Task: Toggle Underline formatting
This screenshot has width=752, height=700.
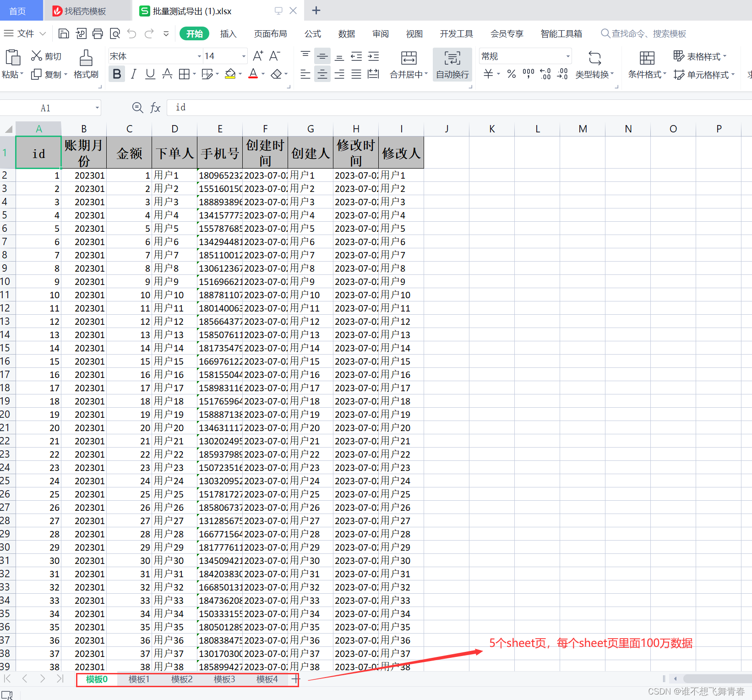Action: [x=150, y=74]
